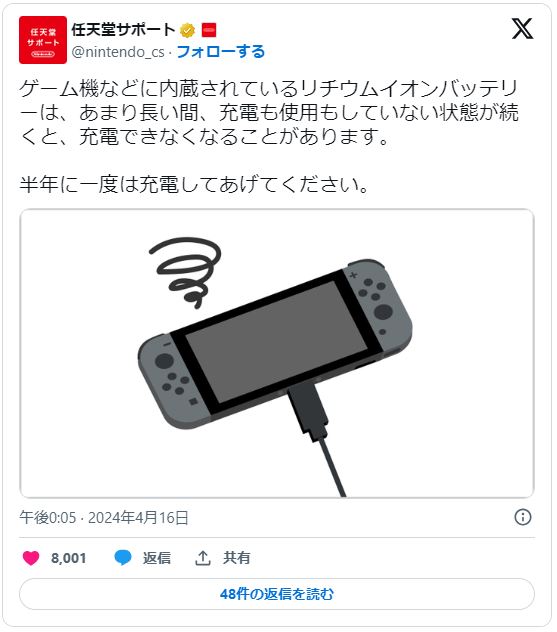The image size is (557, 632).
Task: Click the 共有 share label
Action: click(237, 558)
